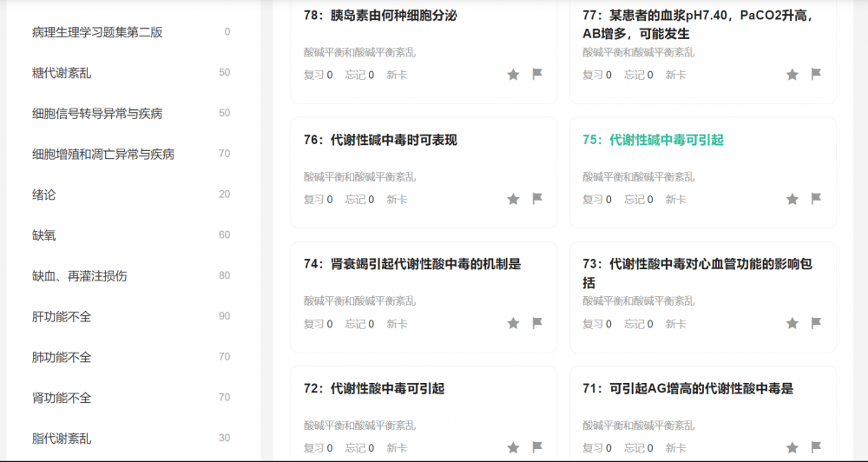Screen dimensions: 868x462
Task: Select the 肾功能不全 chapter
Action: 62,398
